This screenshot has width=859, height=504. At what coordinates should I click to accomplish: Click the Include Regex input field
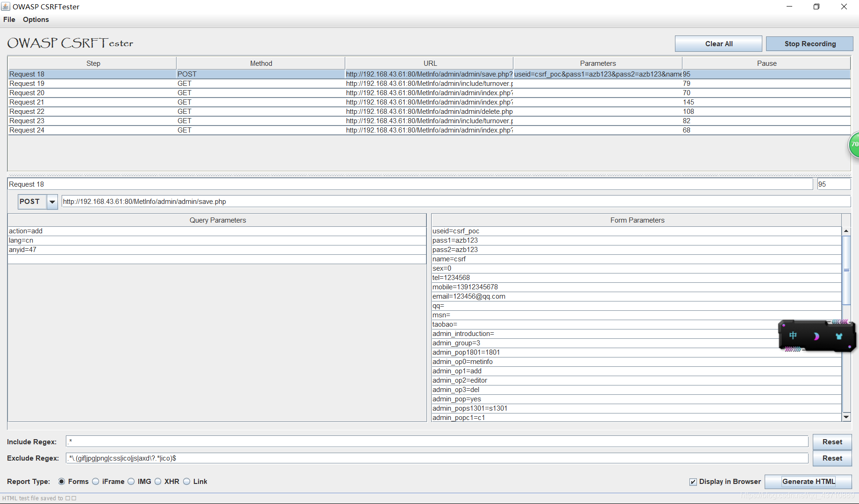(437, 441)
